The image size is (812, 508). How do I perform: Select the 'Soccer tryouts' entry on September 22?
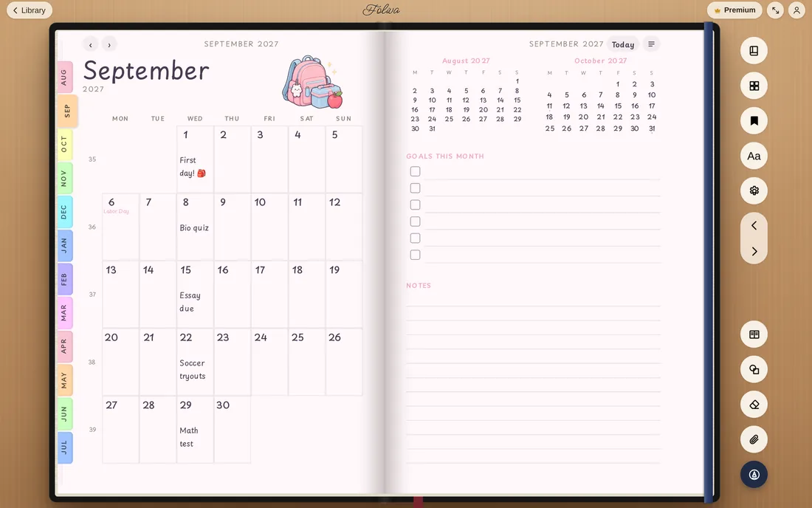pyautogui.click(x=193, y=370)
